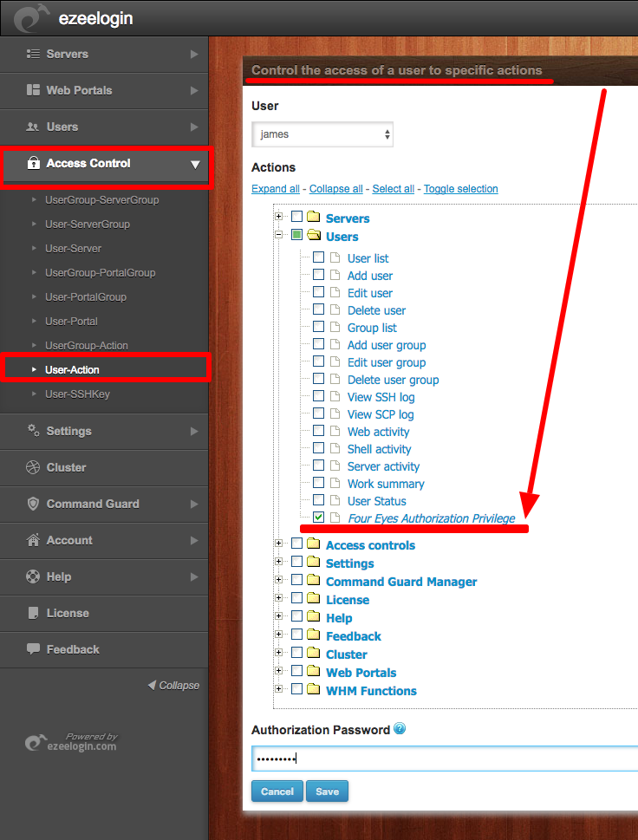This screenshot has height=840, width=638.
Task: Click the Users people icon in sidebar
Action: 33,127
